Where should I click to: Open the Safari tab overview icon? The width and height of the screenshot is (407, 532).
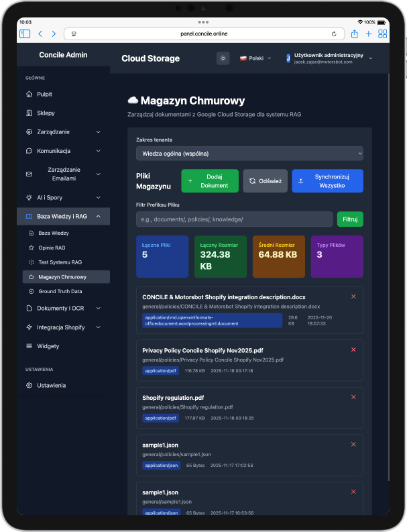(x=383, y=34)
